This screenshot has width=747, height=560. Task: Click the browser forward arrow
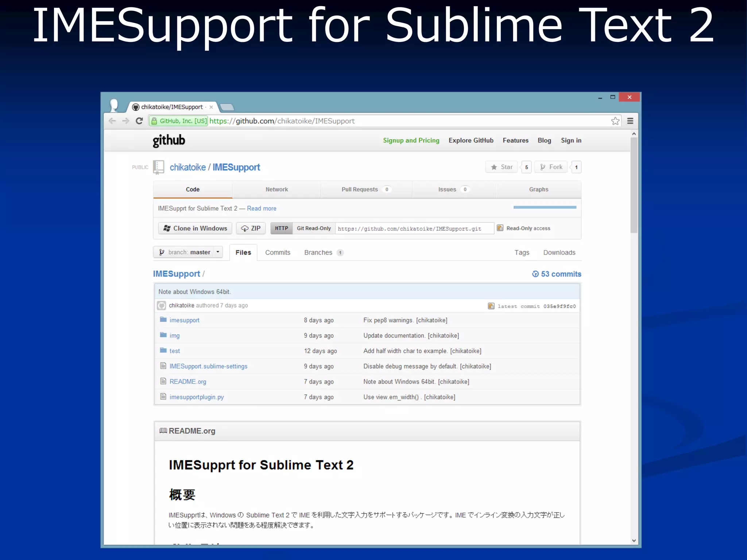pyautogui.click(x=126, y=121)
